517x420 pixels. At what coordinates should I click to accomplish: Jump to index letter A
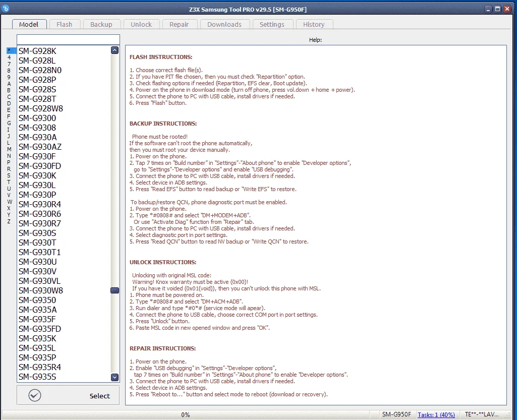tap(9, 84)
